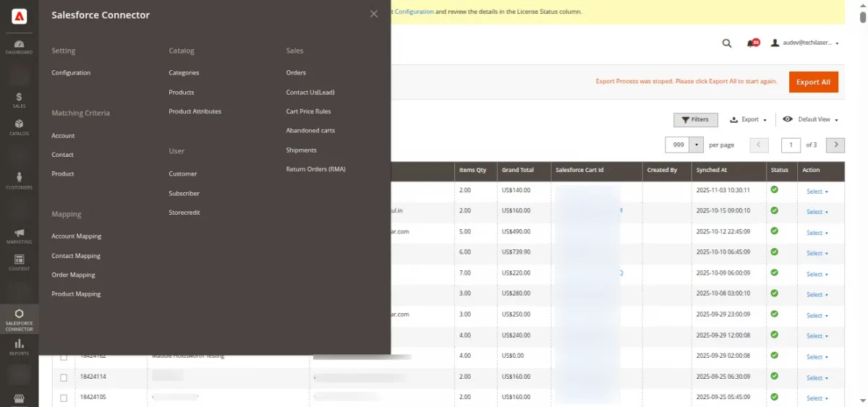Sort by Salesforce Cart Id column header

tap(579, 171)
